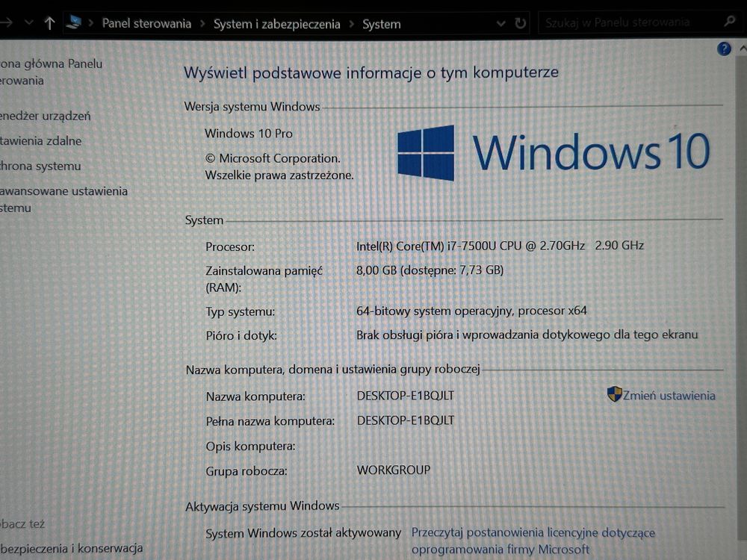Click the 8,00 GB installed memory value
This screenshot has width=747, height=560.
pos(430,270)
